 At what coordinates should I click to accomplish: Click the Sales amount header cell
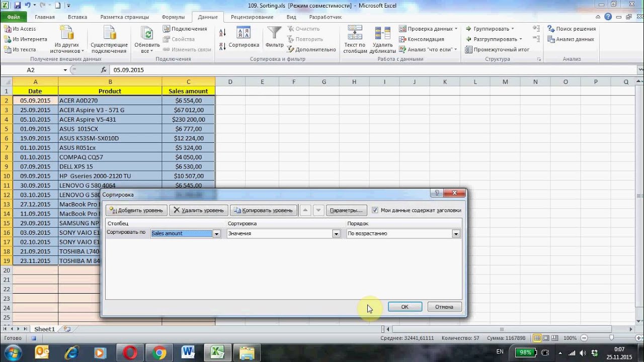coord(189,91)
